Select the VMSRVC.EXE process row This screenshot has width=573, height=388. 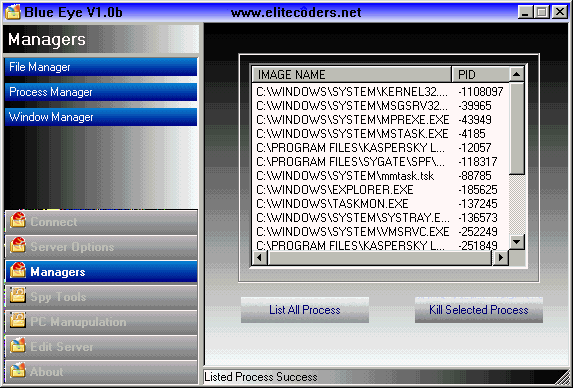click(380, 232)
